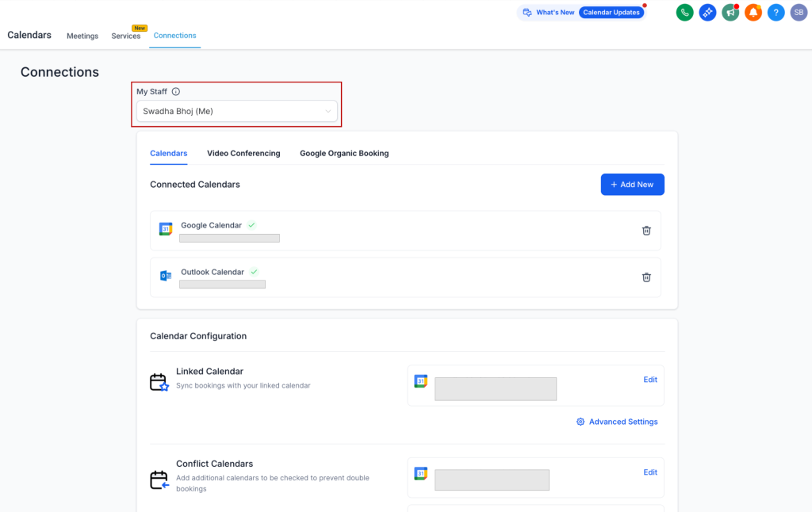Open the blue AI sparkle icon
The height and width of the screenshot is (512, 812).
[x=707, y=13]
